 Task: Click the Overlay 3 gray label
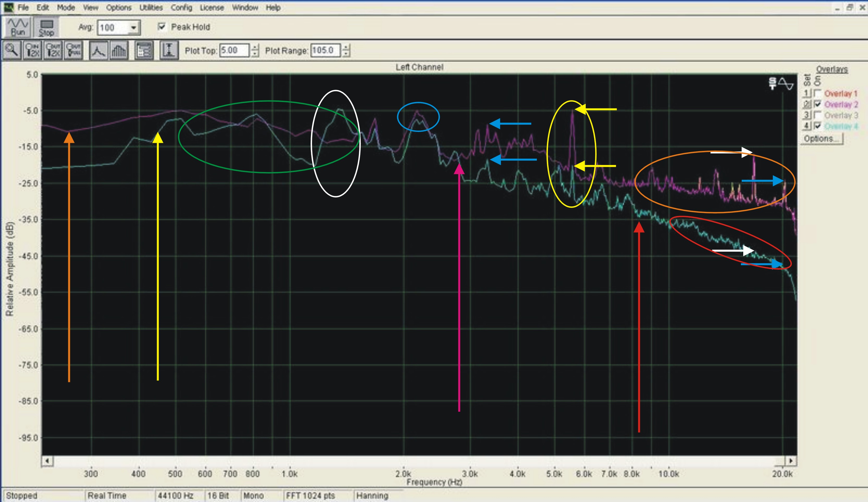[841, 115]
